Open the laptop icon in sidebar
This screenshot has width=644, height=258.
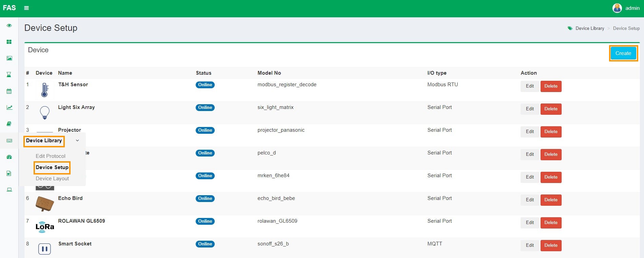click(x=9, y=189)
